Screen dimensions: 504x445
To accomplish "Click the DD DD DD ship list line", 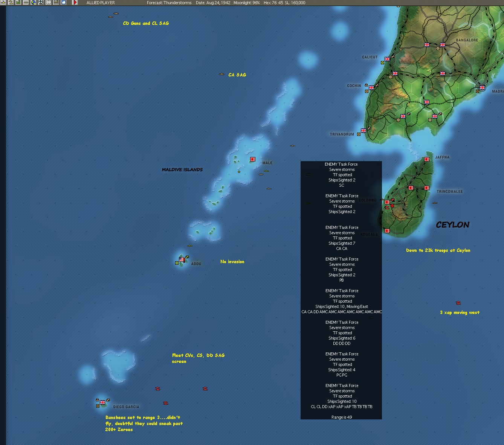I will pyautogui.click(x=342, y=343).
